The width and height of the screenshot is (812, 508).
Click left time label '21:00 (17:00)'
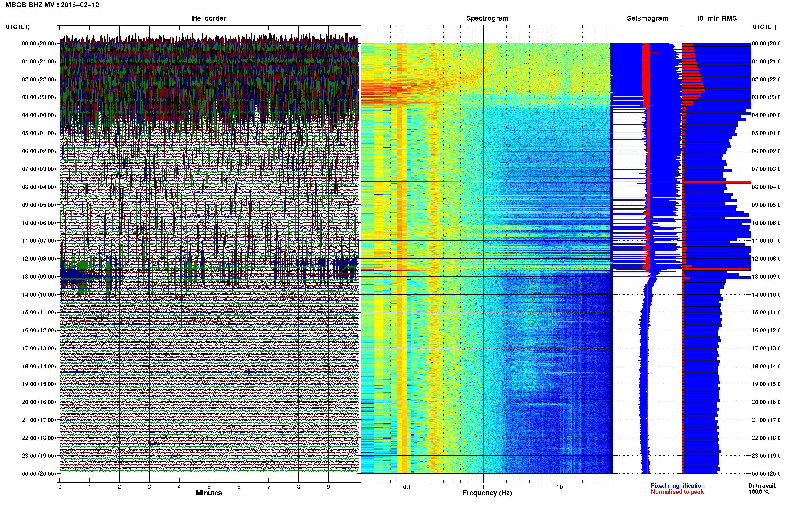(x=39, y=420)
